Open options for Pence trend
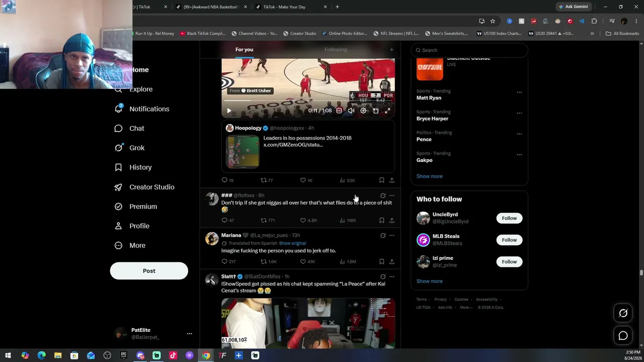This screenshot has width=644, height=362. click(519, 134)
